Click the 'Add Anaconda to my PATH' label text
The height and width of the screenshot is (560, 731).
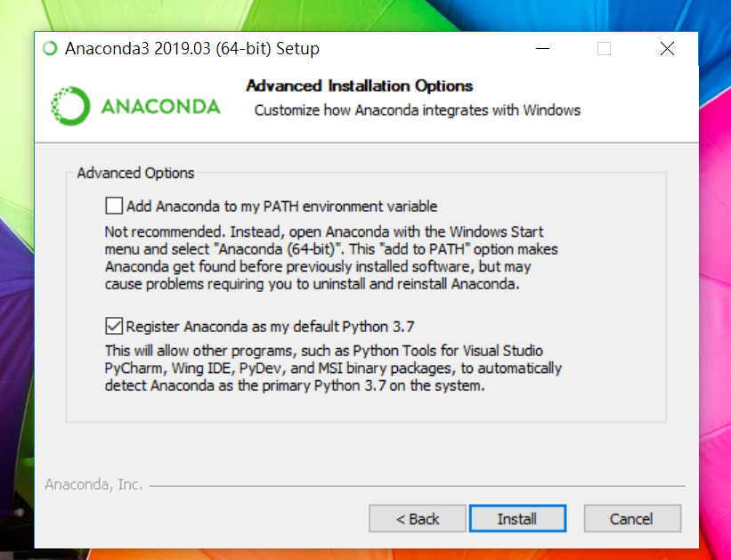click(281, 207)
